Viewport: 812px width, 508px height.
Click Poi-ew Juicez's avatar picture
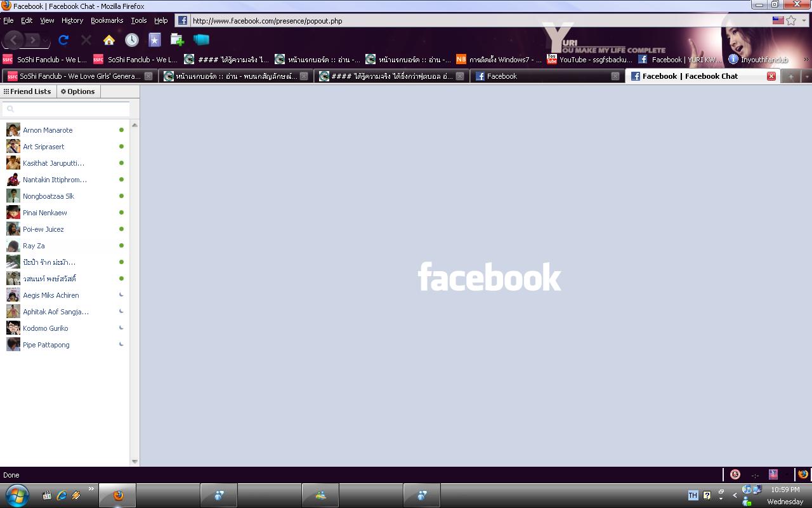point(13,229)
